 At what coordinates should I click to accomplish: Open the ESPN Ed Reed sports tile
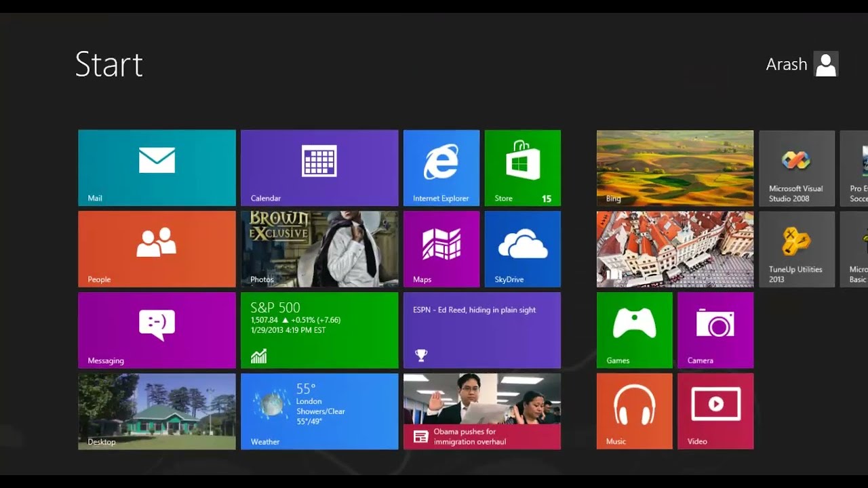pyautogui.click(x=482, y=330)
